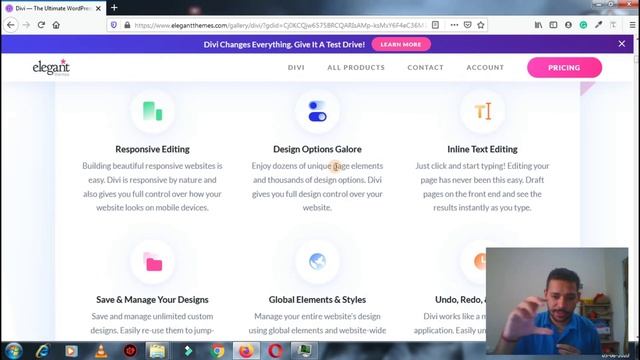Viewport: 640px width, 360px height.
Task: Open the Firefox library icon
Action: [x=538, y=25]
